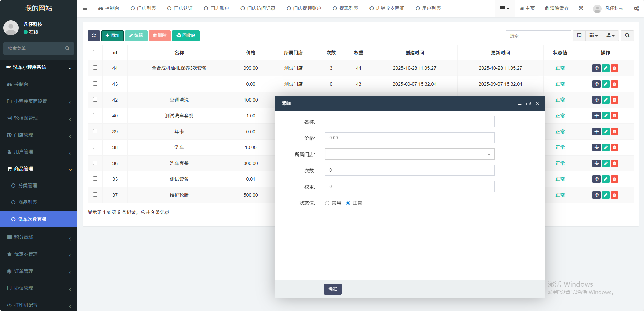Click the search magnifier icon beside export

coord(627,36)
